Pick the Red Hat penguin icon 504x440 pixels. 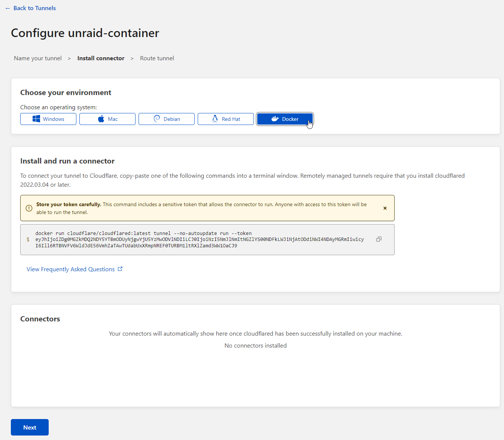pos(215,119)
